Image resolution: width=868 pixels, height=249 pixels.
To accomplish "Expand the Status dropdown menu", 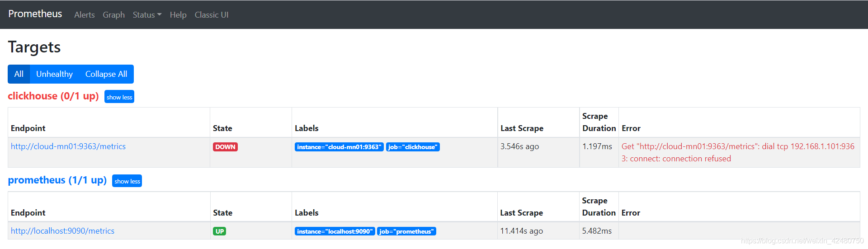I will click(147, 15).
